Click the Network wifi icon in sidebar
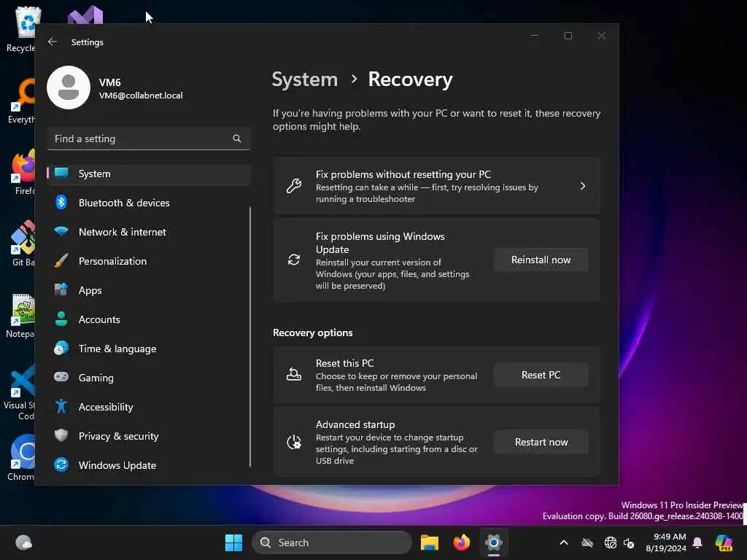Image resolution: width=747 pixels, height=560 pixels. (61, 232)
